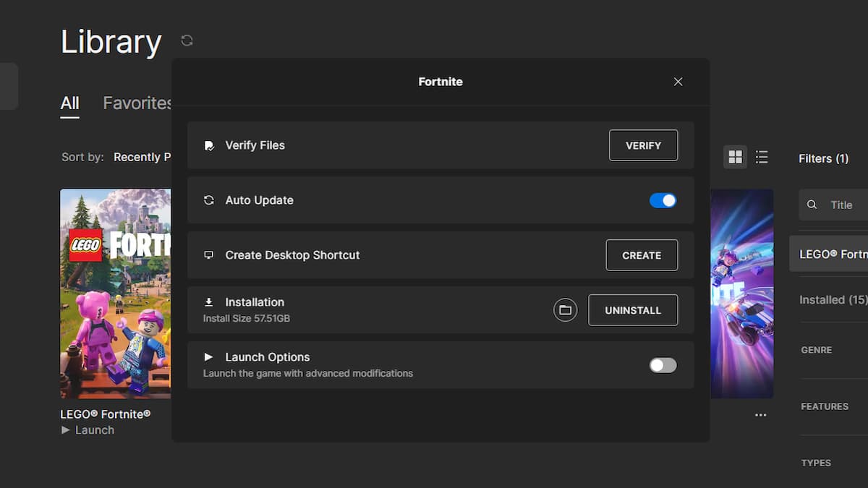This screenshot has width=868, height=488.
Task: Click CREATE for desktop shortcut
Action: pos(642,255)
